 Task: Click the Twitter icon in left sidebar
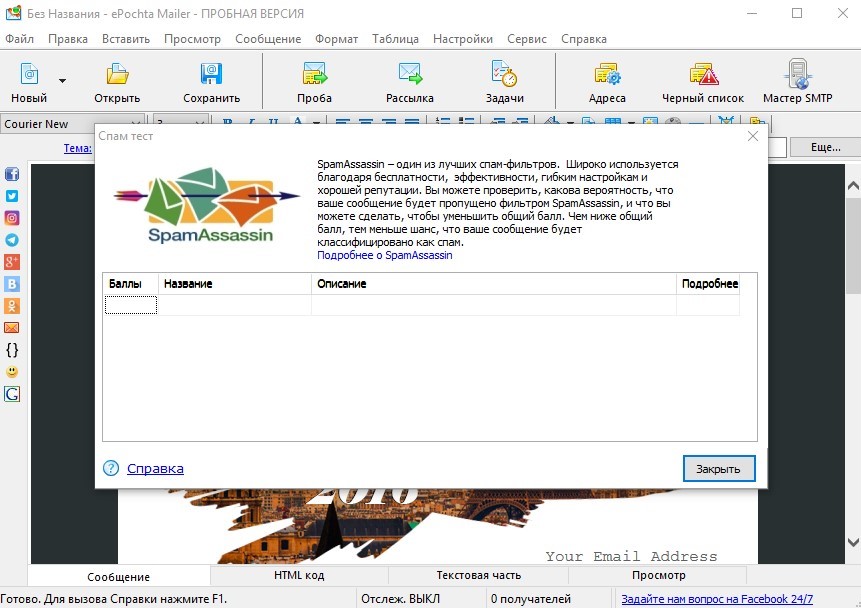pos(12,196)
